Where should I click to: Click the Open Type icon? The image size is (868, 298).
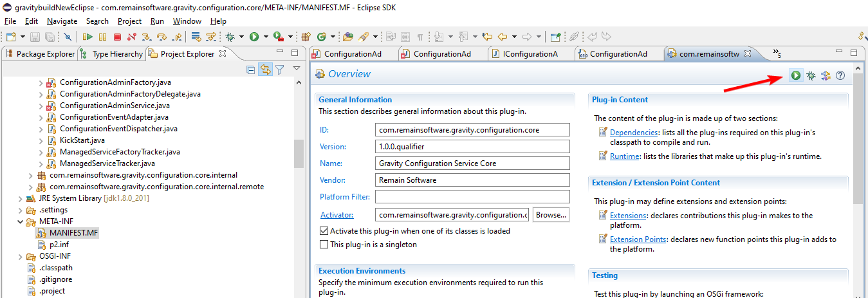point(347,37)
